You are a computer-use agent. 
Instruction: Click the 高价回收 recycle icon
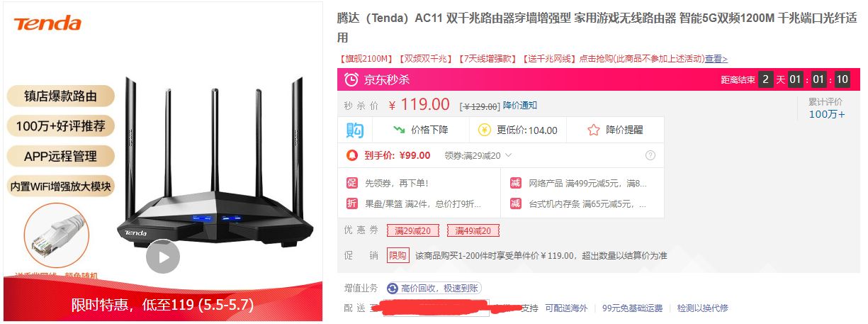pyautogui.click(x=393, y=288)
